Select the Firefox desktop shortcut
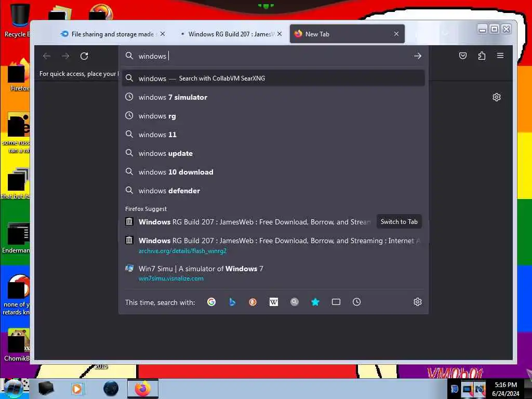 (x=18, y=75)
